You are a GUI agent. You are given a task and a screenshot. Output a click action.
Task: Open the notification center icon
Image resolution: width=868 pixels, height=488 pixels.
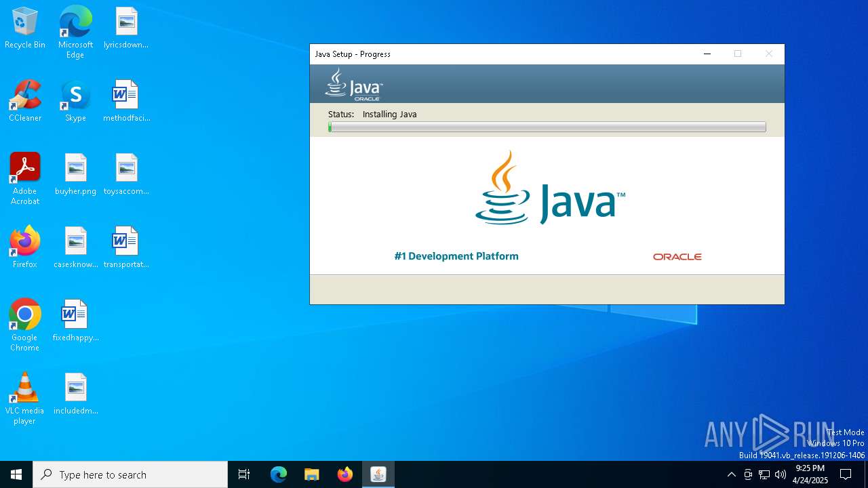[x=846, y=474]
